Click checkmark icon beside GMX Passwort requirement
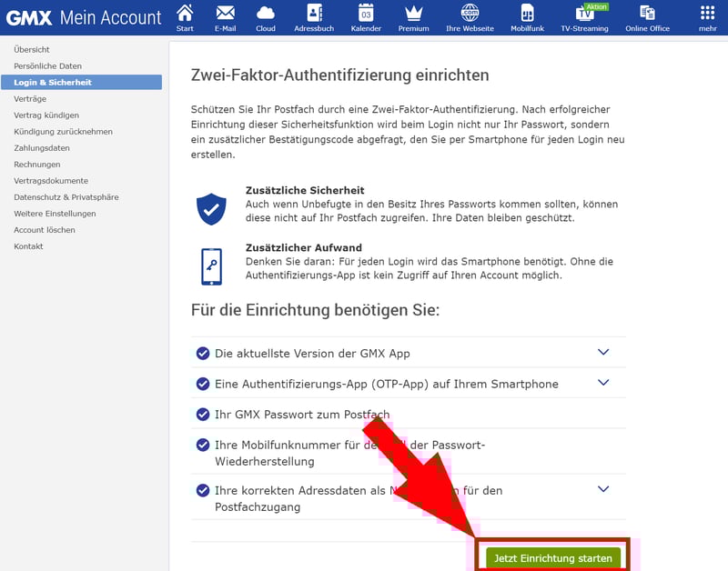Viewport: 728px width, 571px height. pyautogui.click(x=203, y=415)
